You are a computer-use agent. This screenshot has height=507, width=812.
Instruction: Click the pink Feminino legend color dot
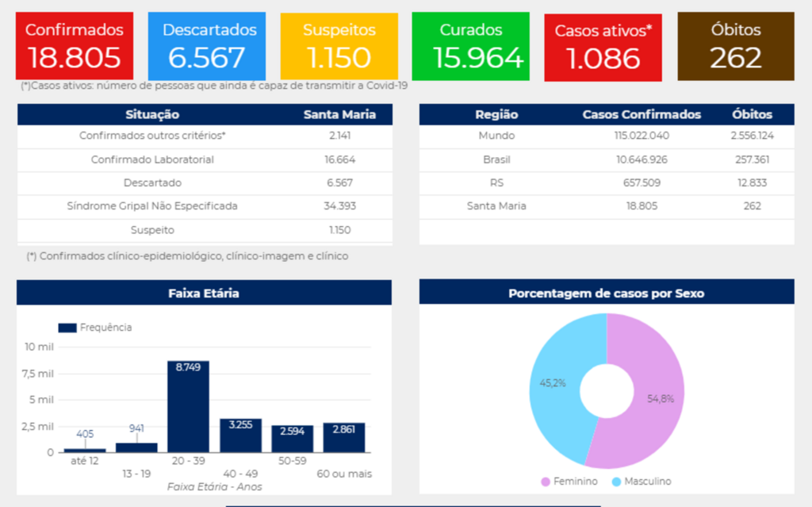pyautogui.click(x=546, y=482)
